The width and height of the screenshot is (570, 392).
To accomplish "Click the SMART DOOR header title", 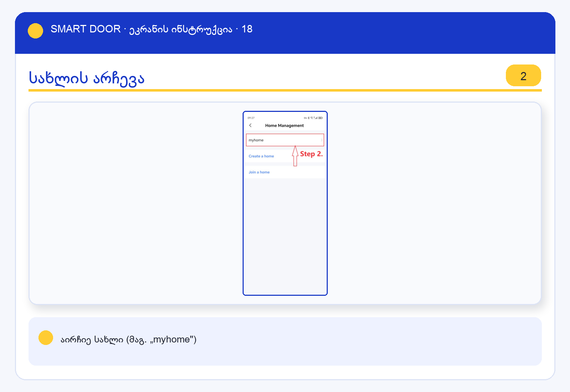I will pyautogui.click(x=151, y=29).
